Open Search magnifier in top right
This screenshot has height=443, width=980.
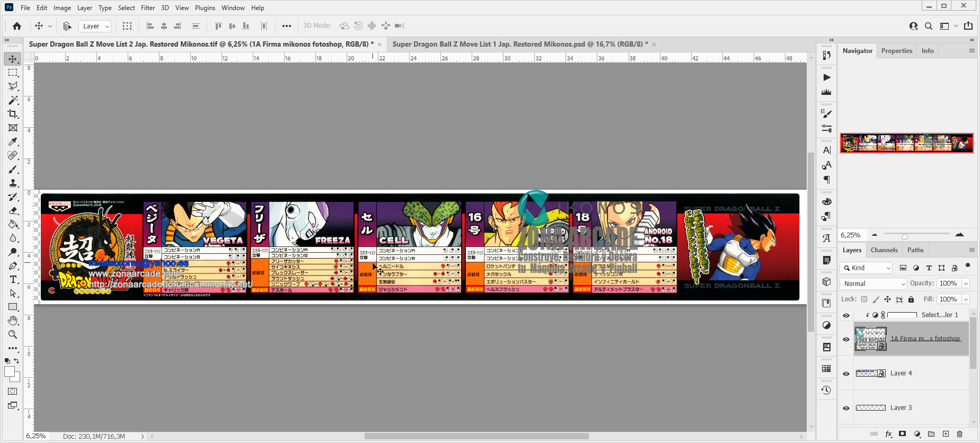click(929, 26)
